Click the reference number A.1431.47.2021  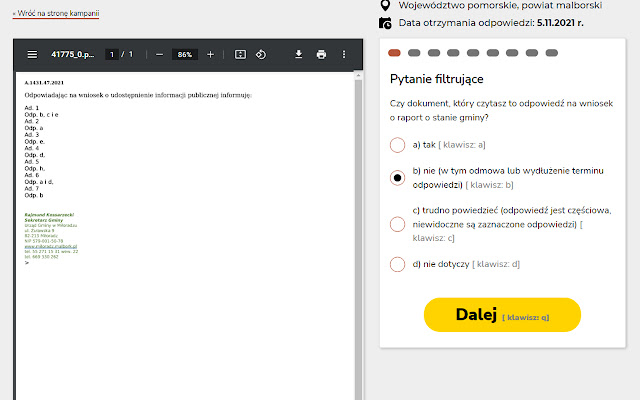pos(44,82)
